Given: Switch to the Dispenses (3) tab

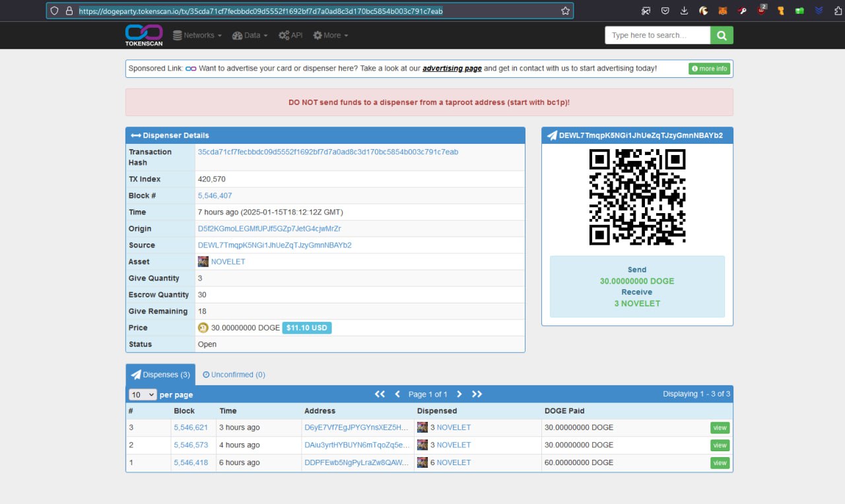Looking at the screenshot, I should tap(160, 375).
